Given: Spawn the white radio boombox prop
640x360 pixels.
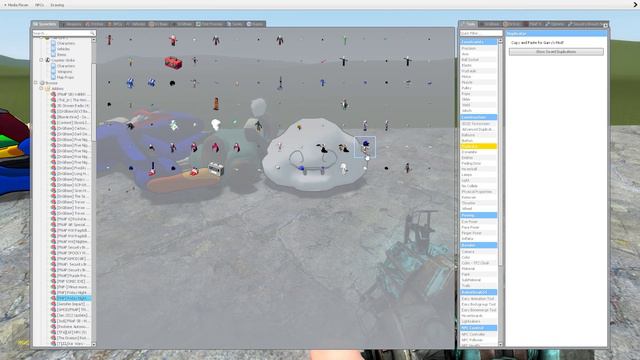Looking at the screenshot, I should click(216, 169).
